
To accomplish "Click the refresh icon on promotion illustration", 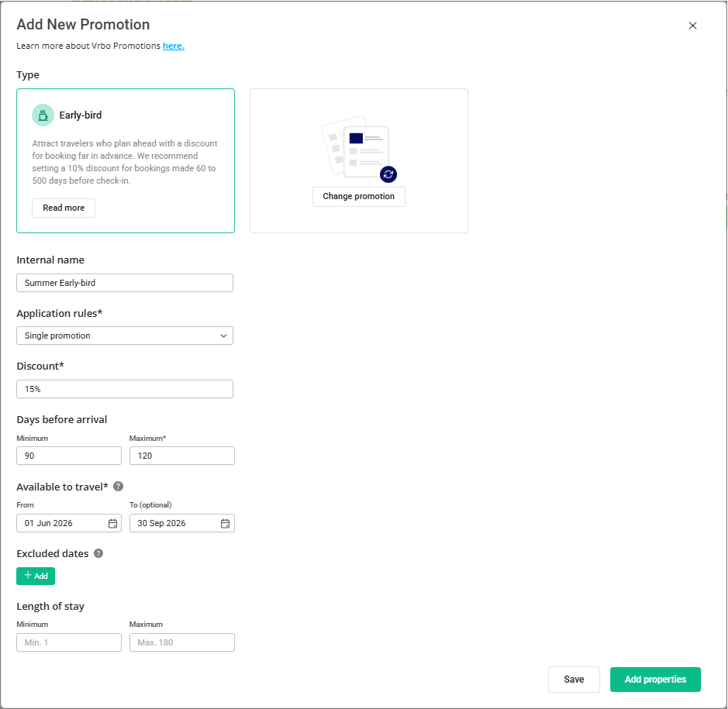I will pos(388,174).
